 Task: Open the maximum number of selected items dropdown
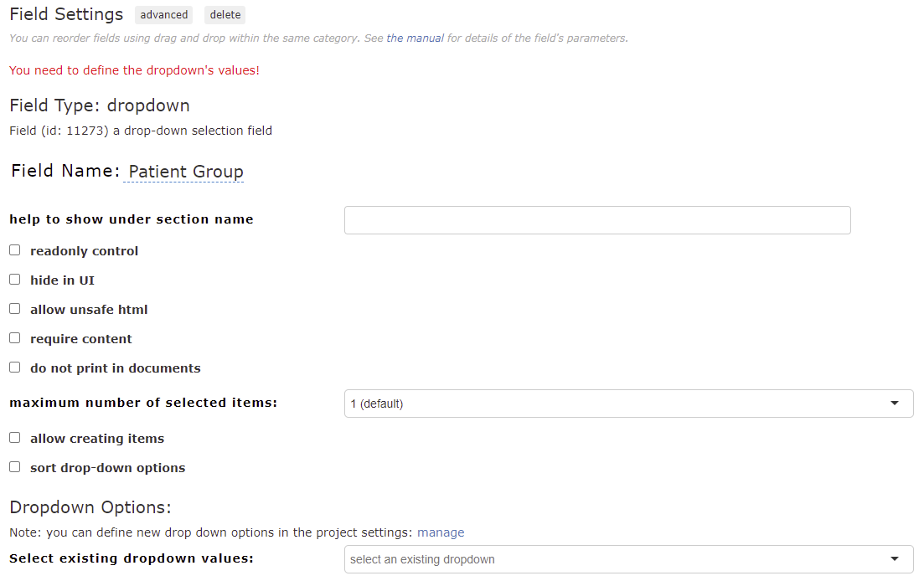(629, 404)
